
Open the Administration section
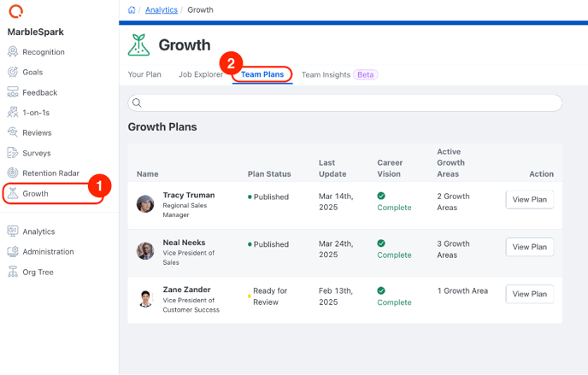(40, 252)
